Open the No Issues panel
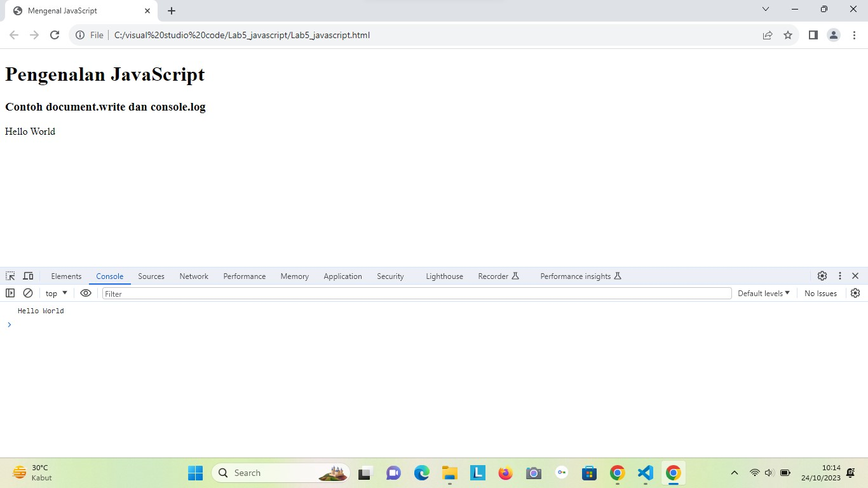 (x=820, y=293)
